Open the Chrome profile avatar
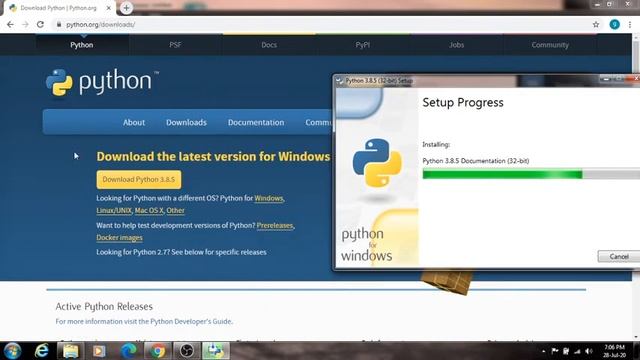 click(614, 24)
